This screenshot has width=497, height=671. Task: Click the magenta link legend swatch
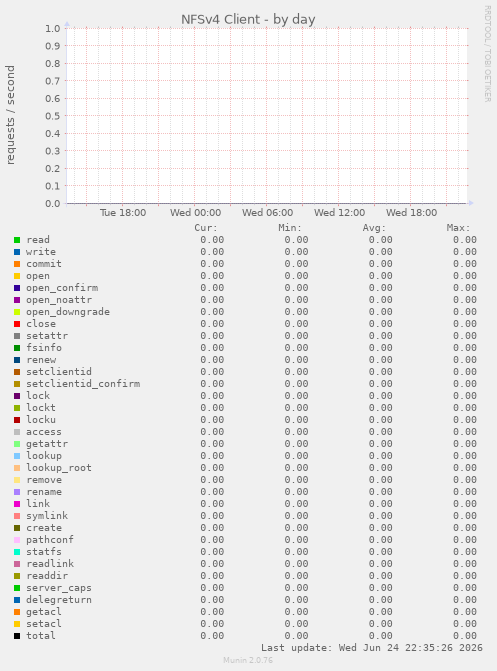tap(17, 504)
